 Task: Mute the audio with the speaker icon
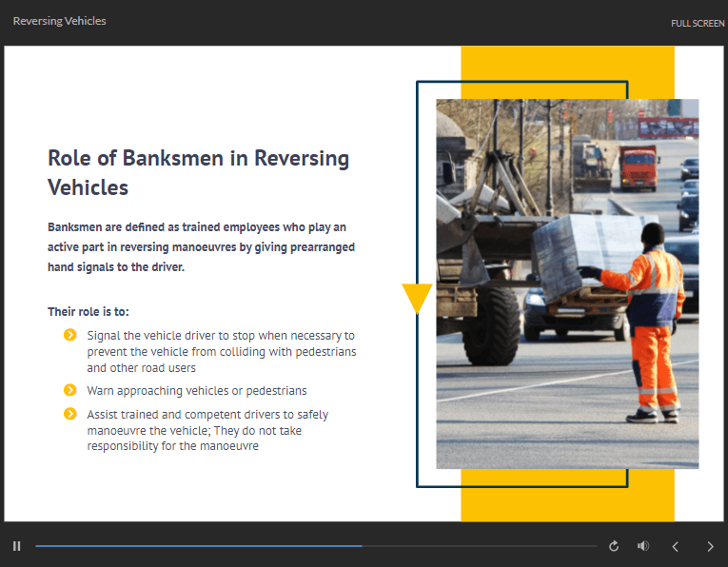pyautogui.click(x=643, y=546)
